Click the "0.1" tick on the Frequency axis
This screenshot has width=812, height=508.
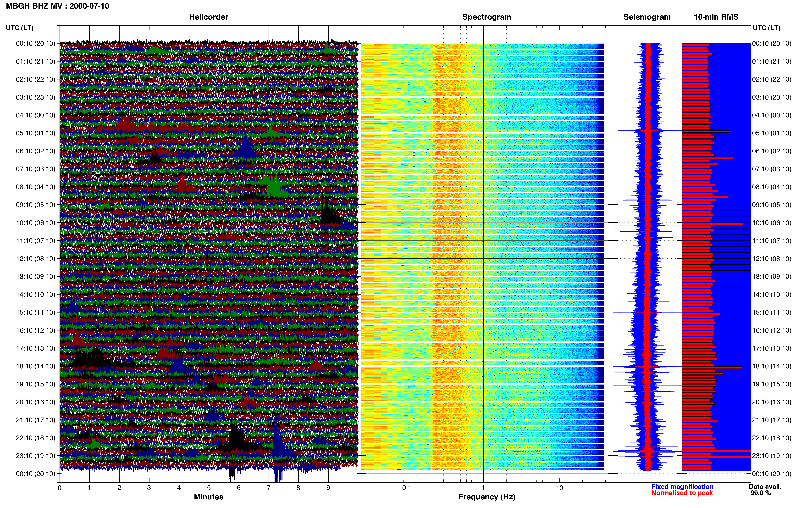coord(407,488)
